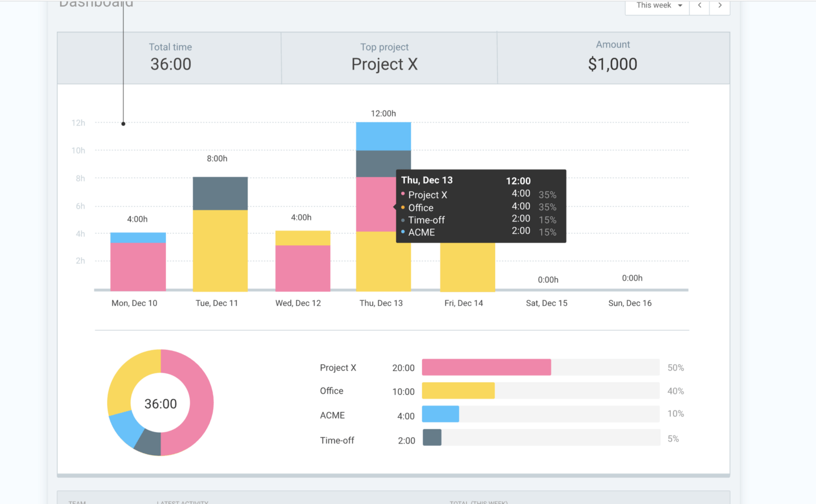The image size is (816, 504).
Task: Click the Monday Dec 10 pink bar segment
Action: point(138,267)
